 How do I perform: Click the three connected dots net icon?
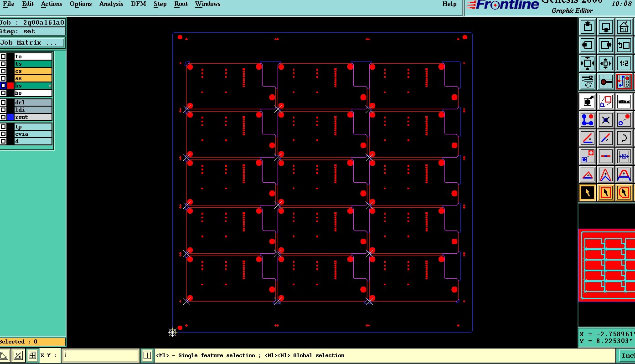pyautogui.click(x=588, y=120)
